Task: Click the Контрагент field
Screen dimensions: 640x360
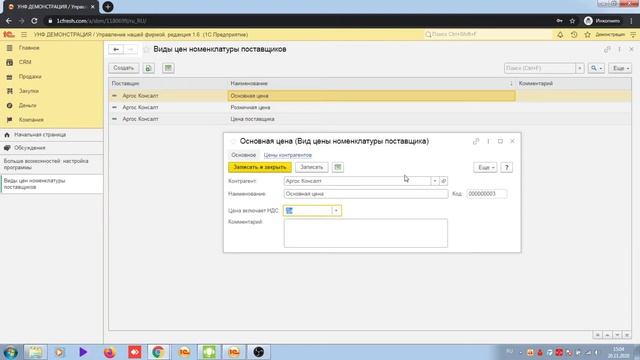Action: tap(357, 181)
